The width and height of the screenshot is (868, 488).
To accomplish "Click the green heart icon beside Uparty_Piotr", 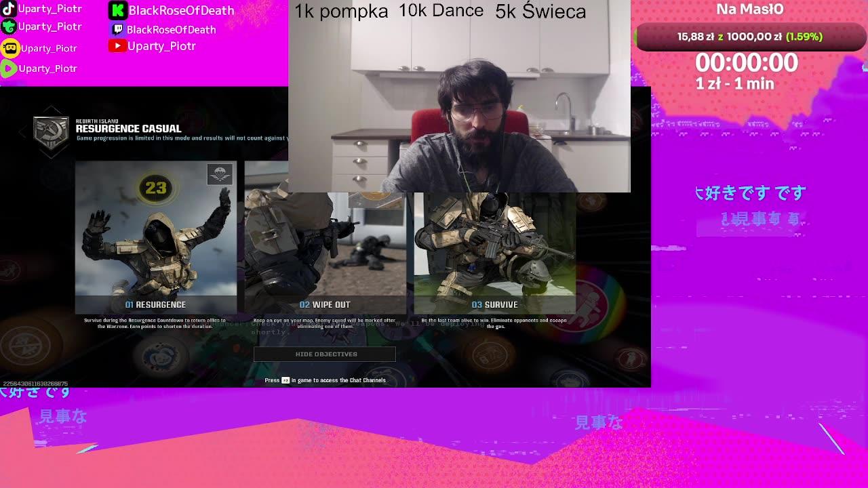I will click(9, 27).
